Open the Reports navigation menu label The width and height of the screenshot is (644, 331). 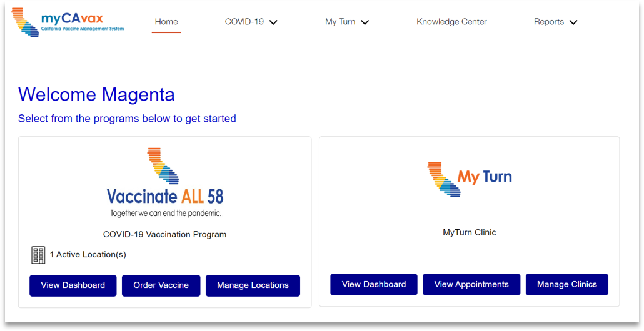point(549,22)
